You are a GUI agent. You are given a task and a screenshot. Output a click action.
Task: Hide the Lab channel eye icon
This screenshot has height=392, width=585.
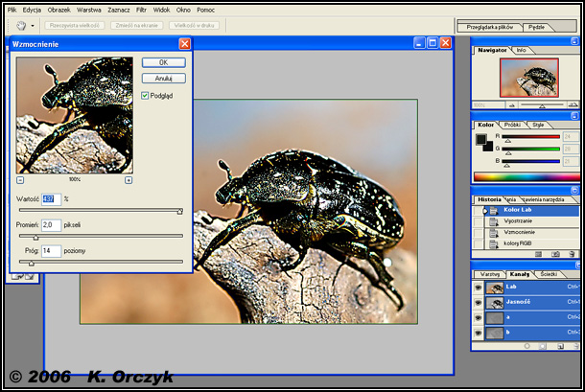(479, 287)
